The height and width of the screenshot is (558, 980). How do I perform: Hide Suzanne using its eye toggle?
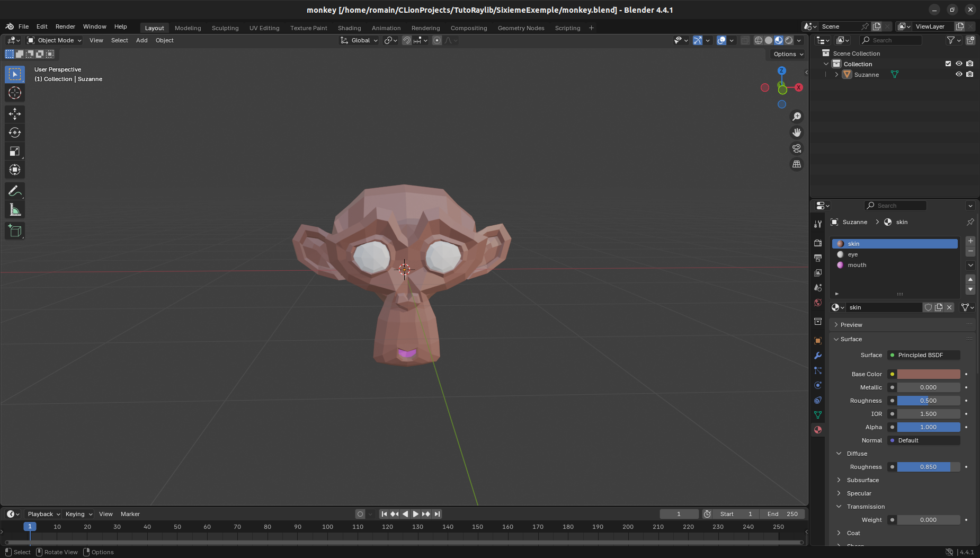pyautogui.click(x=959, y=74)
